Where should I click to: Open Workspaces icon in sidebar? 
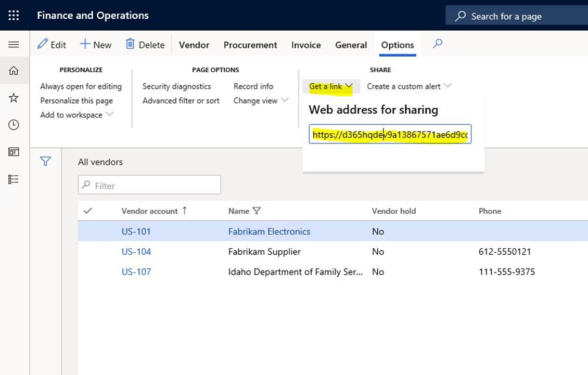[14, 152]
